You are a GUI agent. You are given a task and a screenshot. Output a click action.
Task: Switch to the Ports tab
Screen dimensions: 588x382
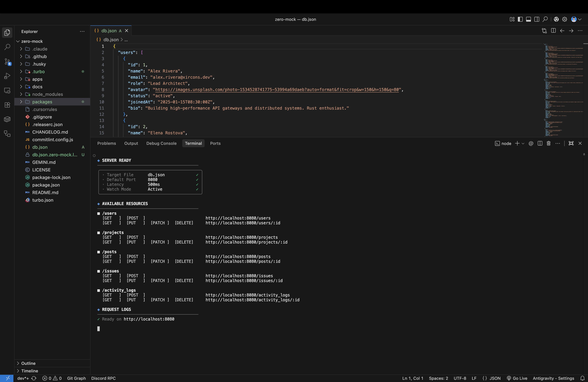coord(215,143)
